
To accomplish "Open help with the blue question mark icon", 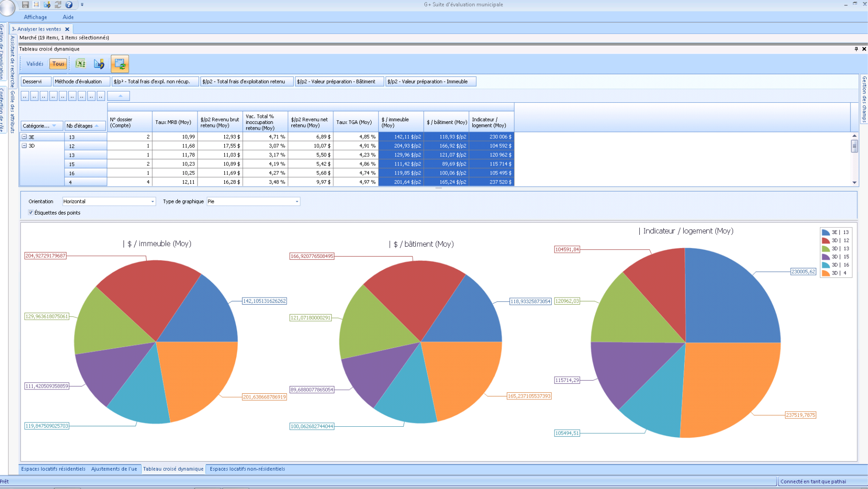I will (x=69, y=5).
